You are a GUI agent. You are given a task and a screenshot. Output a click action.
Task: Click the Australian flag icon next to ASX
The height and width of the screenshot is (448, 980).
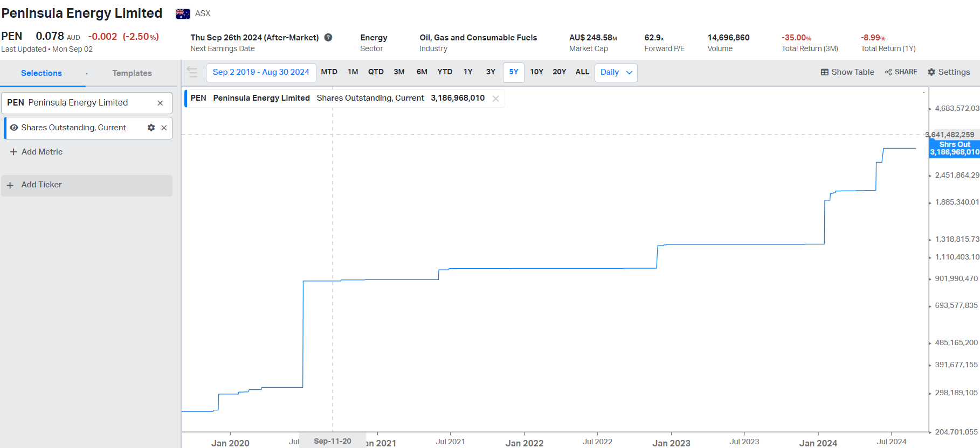183,14
